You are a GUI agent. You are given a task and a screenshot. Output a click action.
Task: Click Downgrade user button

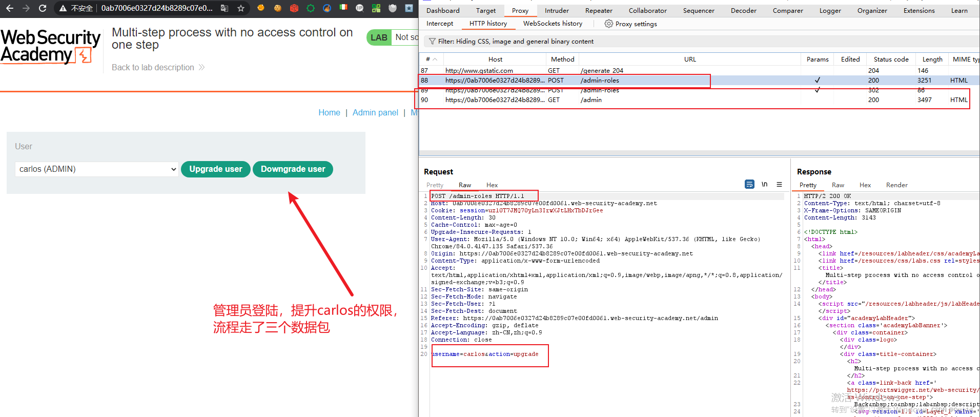tap(293, 169)
